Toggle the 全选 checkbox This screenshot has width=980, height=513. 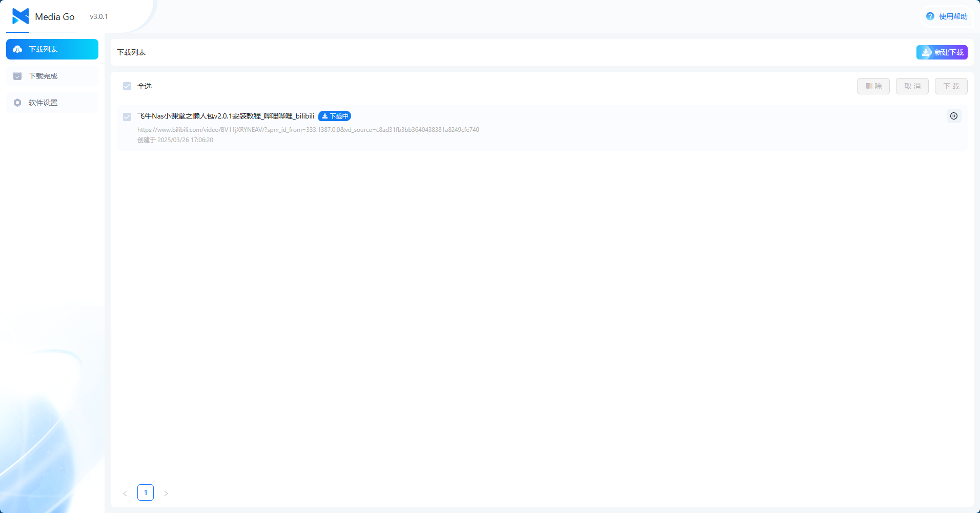point(127,86)
